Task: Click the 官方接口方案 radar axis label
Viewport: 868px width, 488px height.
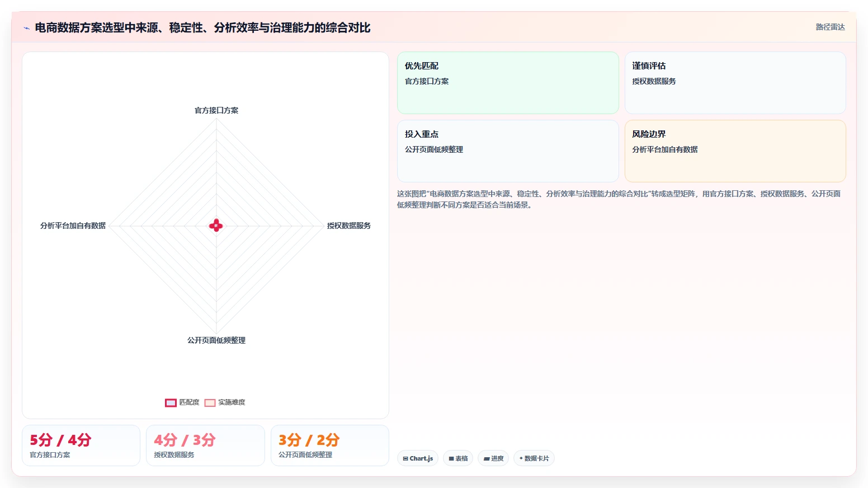Action: coord(216,110)
